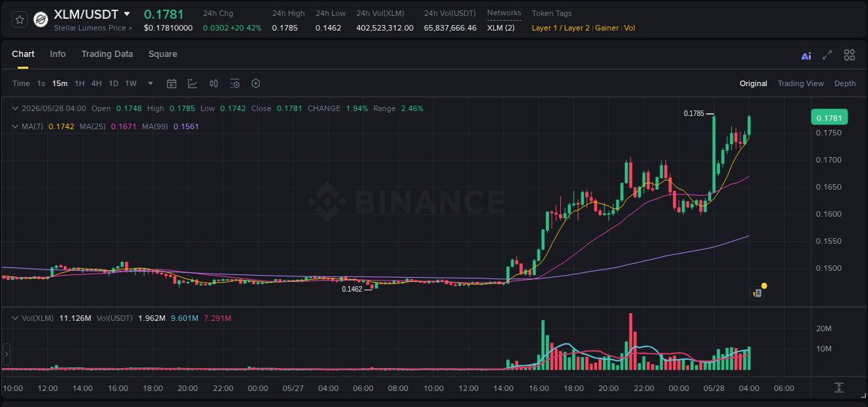
Task: Select the 1D interval
Action: click(x=113, y=83)
